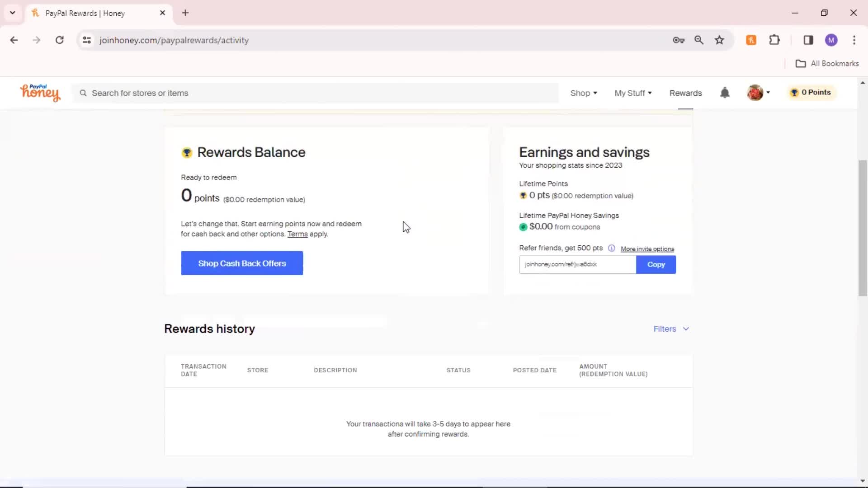Click More invite options link
Viewport: 868px width, 488px height.
point(647,249)
